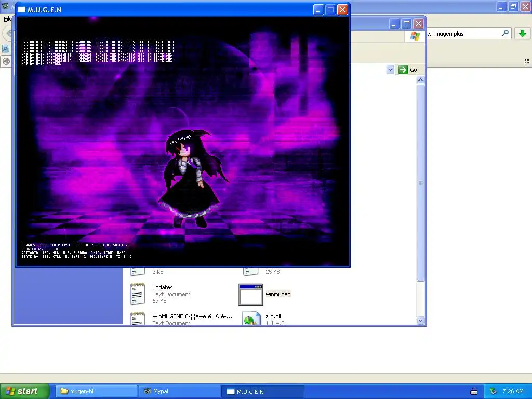Expand the Explorer address bar dropdown

click(x=390, y=70)
